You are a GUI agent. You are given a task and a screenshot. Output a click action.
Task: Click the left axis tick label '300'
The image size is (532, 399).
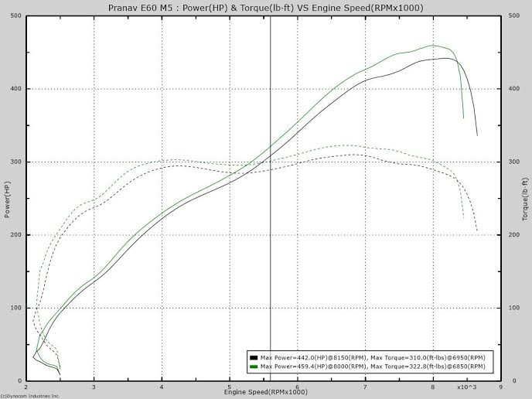[15, 162]
